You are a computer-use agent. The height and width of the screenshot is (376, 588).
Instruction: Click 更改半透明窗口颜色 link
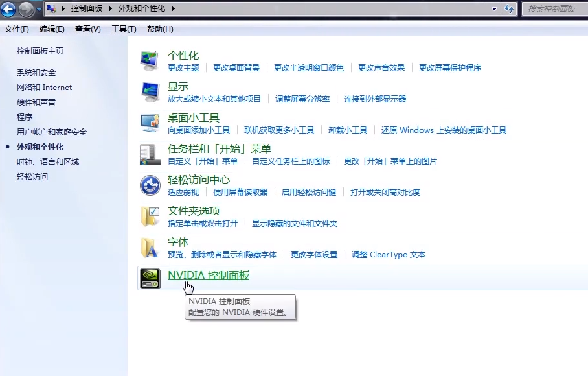tap(309, 67)
